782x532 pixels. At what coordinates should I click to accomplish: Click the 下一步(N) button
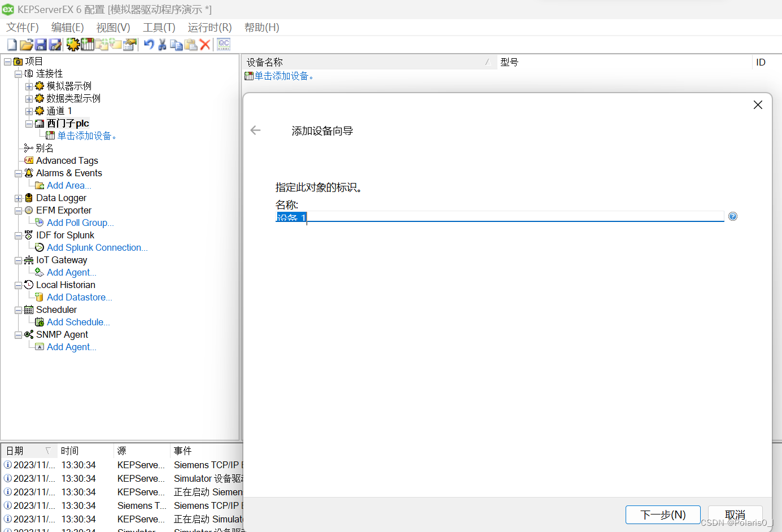point(663,514)
